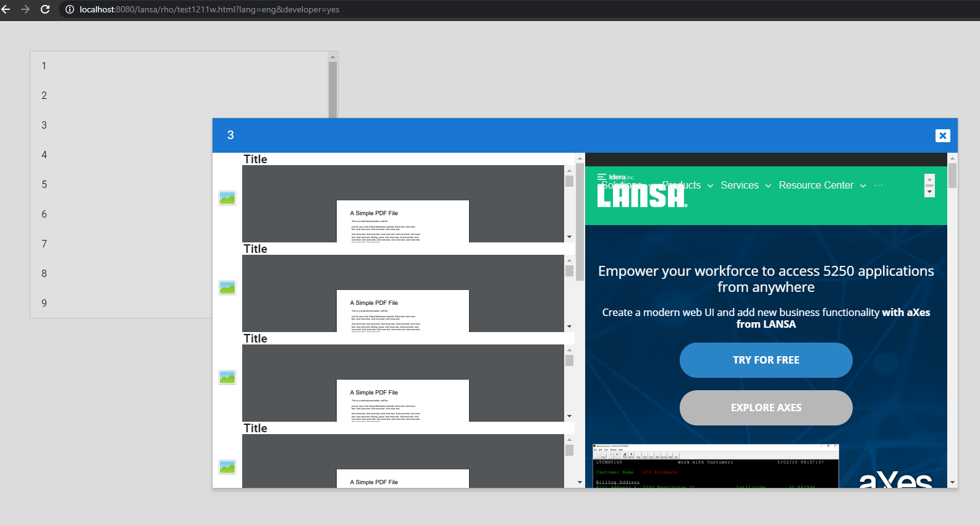The width and height of the screenshot is (980, 525).
Task: Click the LANSA page's scroll-down arrow
Action: (952, 482)
